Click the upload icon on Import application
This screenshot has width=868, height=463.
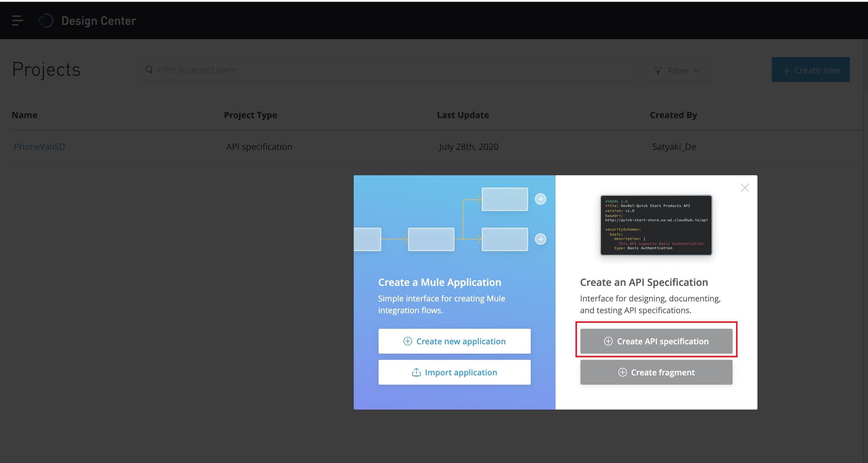tap(416, 372)
